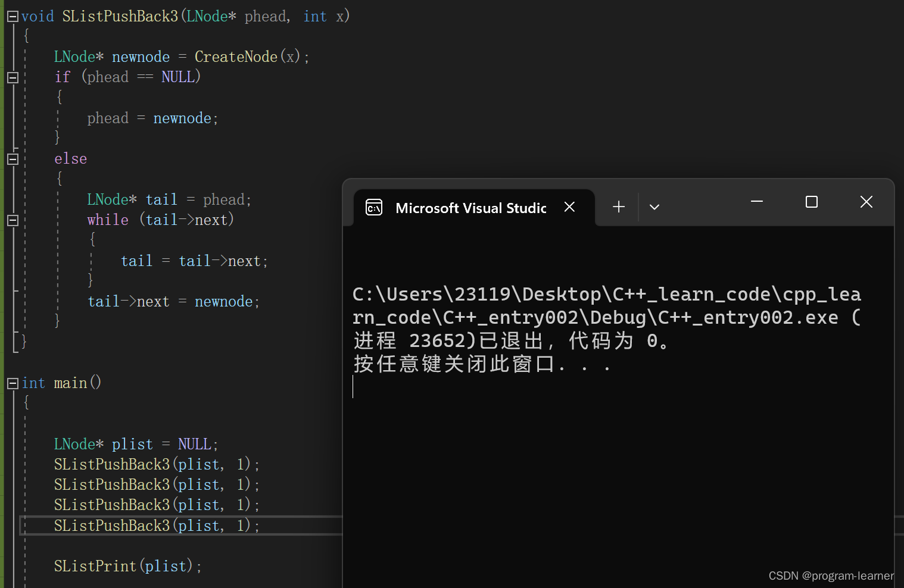The image size is (904, 588).
Task: Click the line 'tail = tail->next;'
Action: click(195, 261)
